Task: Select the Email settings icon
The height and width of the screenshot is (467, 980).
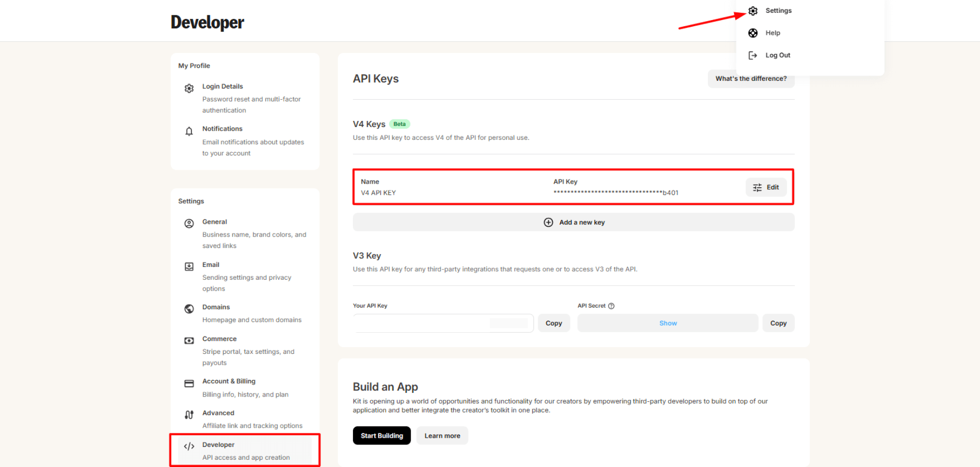Action: pos(189,266)
